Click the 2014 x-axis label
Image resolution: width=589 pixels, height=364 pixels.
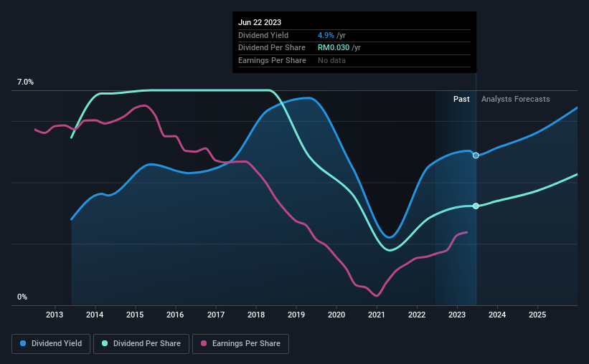point(95,315)
